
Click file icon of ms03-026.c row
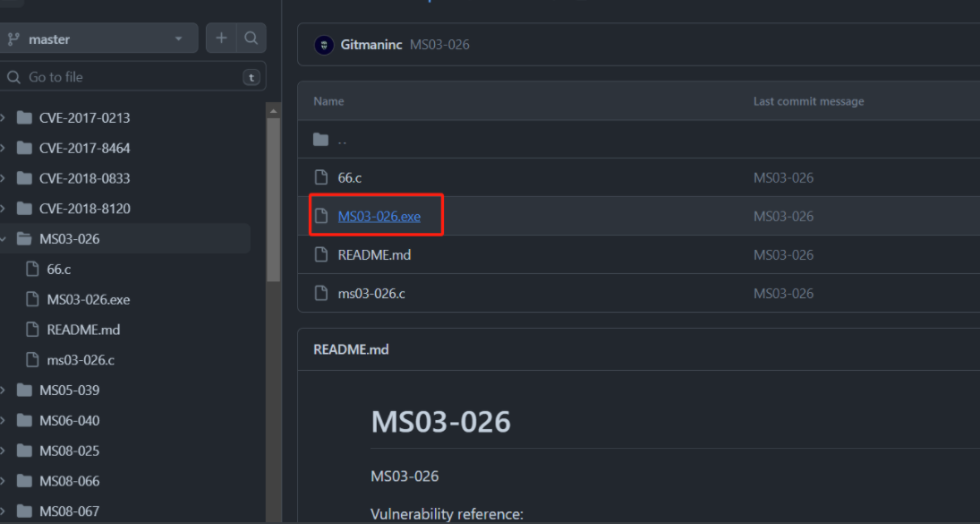coord(321,293)
